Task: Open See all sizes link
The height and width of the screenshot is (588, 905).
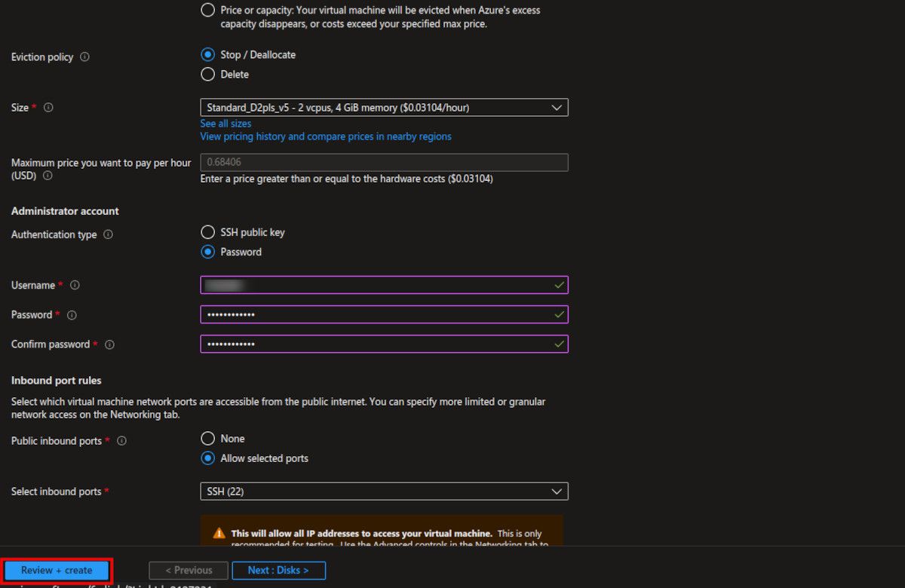Action: click(225, 124)
